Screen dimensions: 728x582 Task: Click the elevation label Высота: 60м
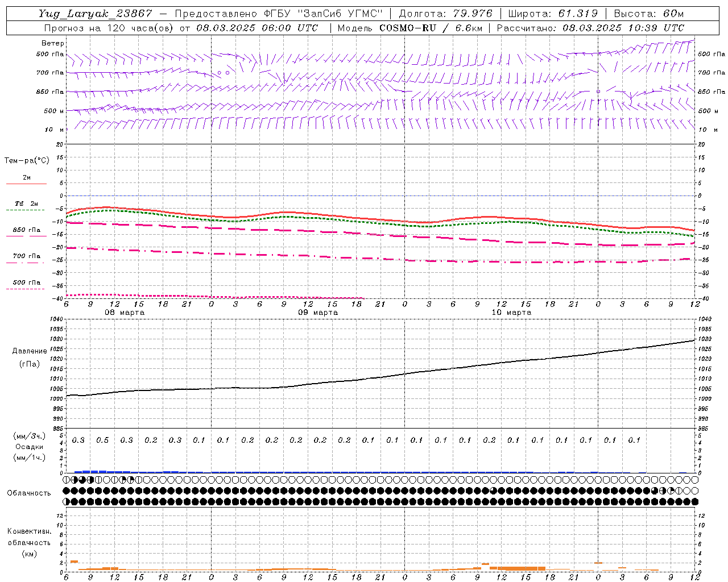coord(649,14)
